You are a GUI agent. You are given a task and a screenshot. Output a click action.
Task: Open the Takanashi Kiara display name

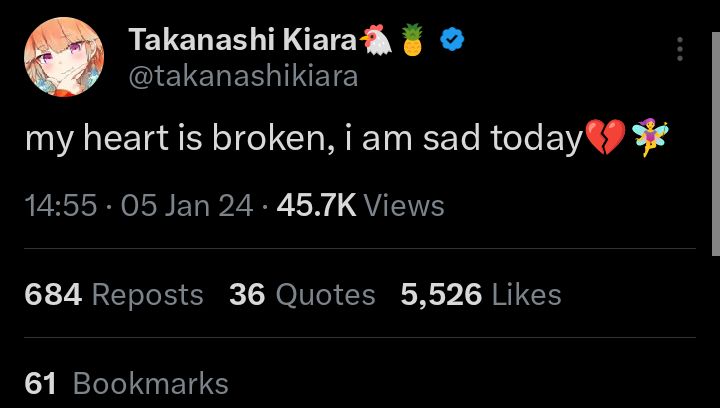[x=243, y=39]
